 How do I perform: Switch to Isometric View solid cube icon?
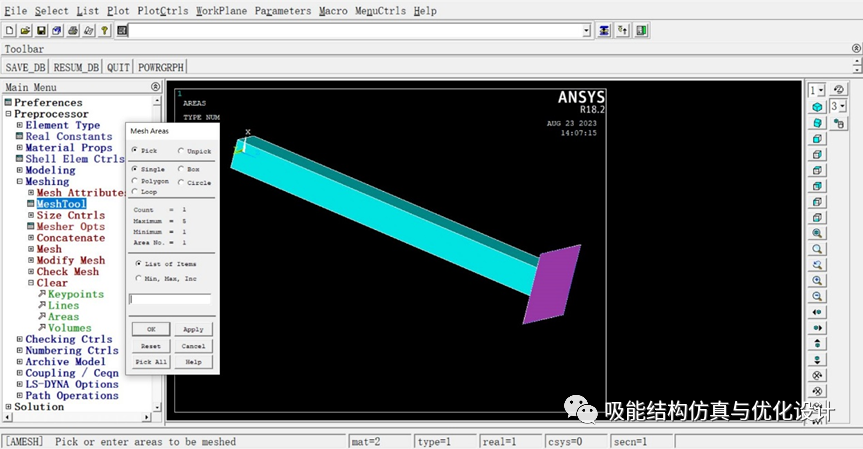coord(817,107)
